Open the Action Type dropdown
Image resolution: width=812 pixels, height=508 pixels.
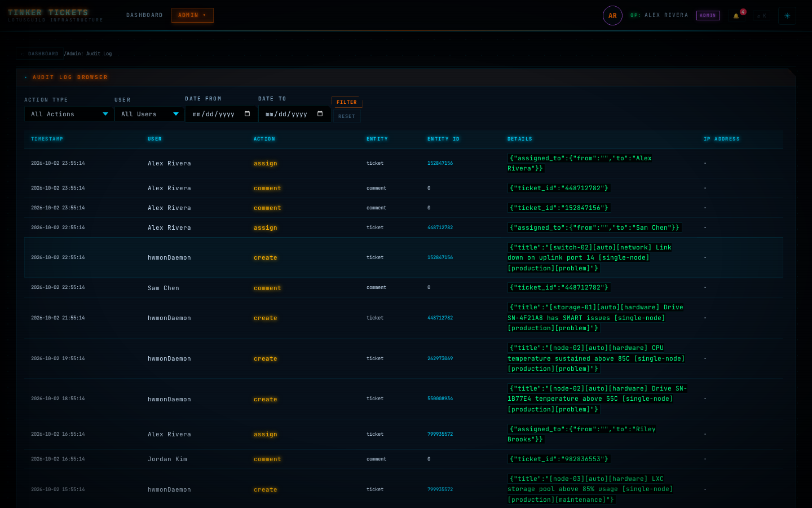(x=69, y=114)
